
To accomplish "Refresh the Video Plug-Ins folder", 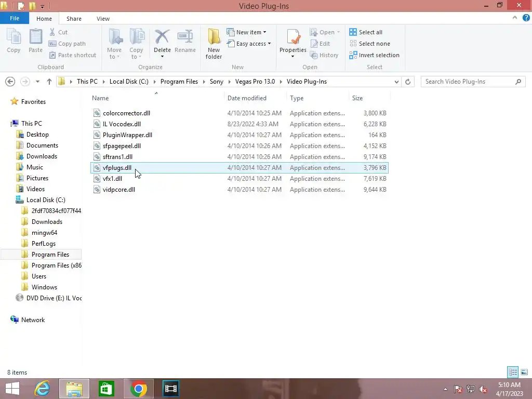I will 408,82.
